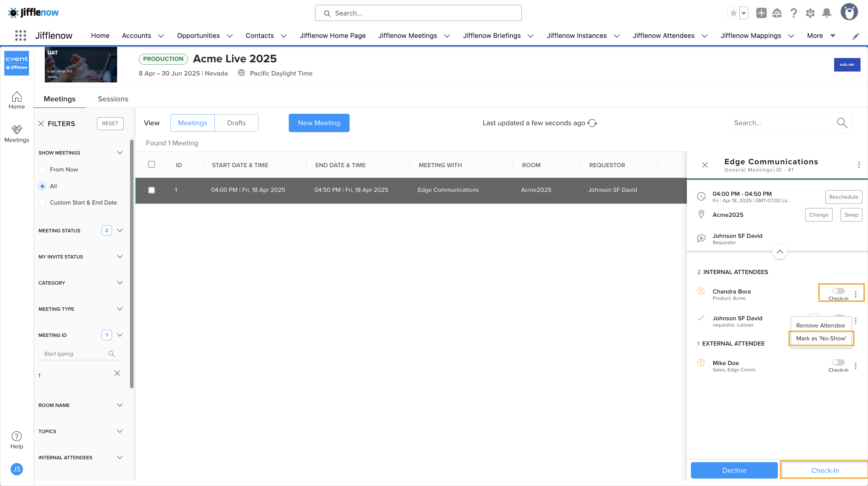Click the edit navigation pencil icon
This screenshot has height=486, width=868.
(x=856, y=36)
